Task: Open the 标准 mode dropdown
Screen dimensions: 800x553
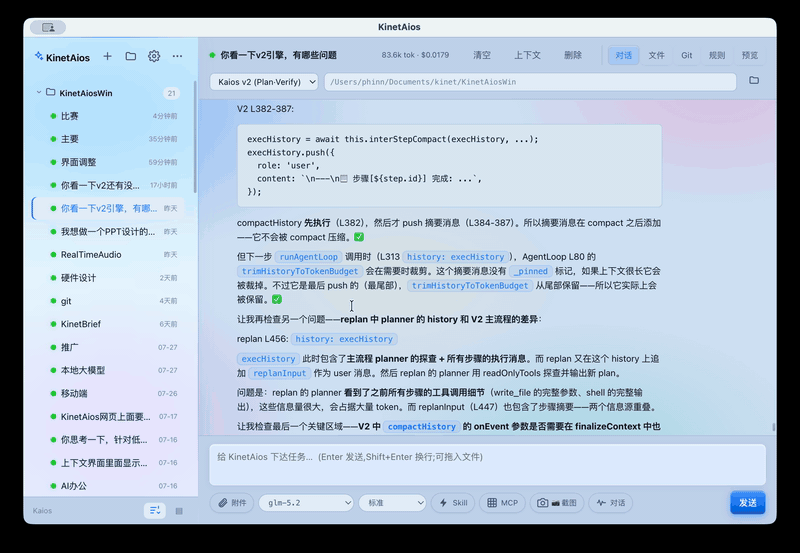Action: coord(393,502)
